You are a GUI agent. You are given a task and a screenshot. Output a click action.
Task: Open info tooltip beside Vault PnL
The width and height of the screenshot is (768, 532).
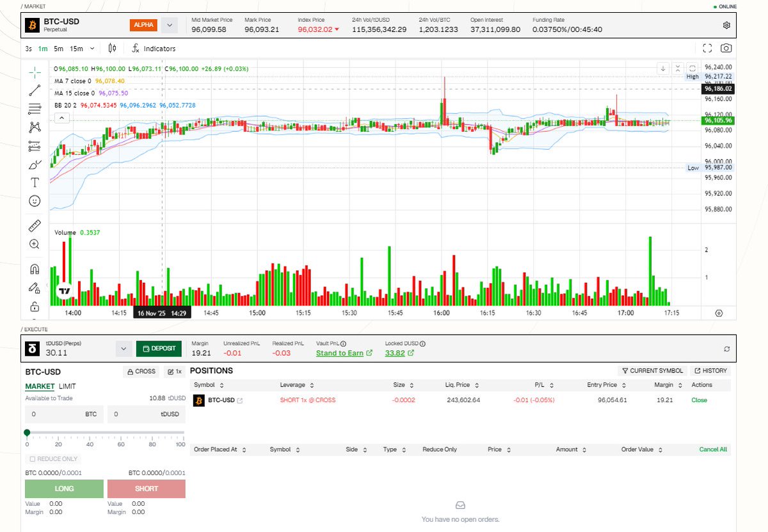343,344
